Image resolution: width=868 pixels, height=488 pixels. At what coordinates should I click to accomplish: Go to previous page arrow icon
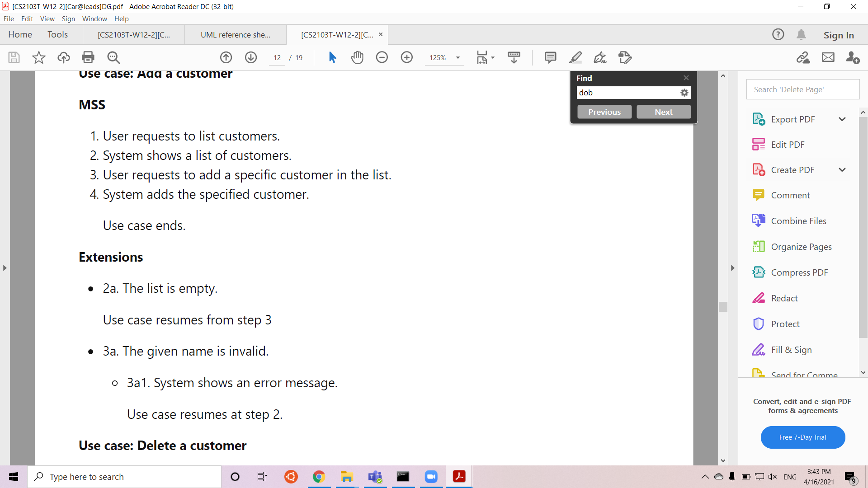click(226, 57)
